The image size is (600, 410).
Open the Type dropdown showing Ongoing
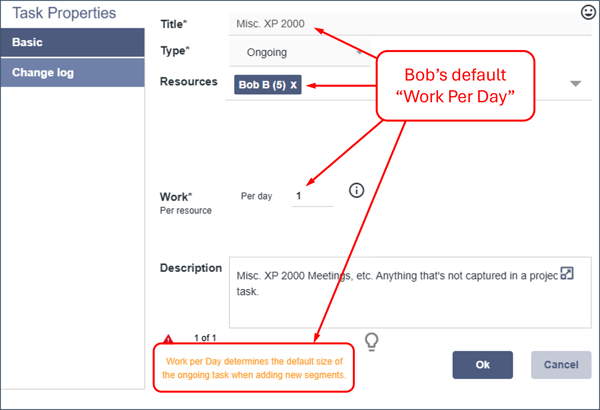tap(300, 52)
